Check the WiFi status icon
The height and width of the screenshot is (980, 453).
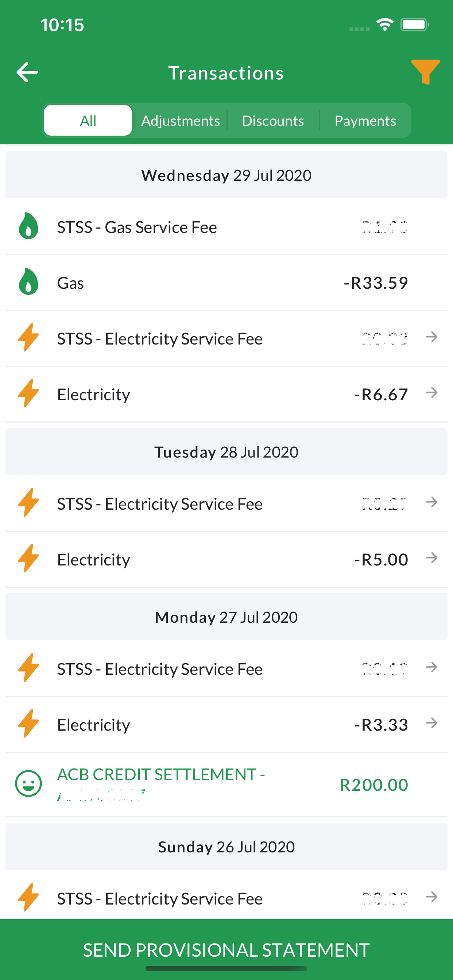tap(385, 25)
